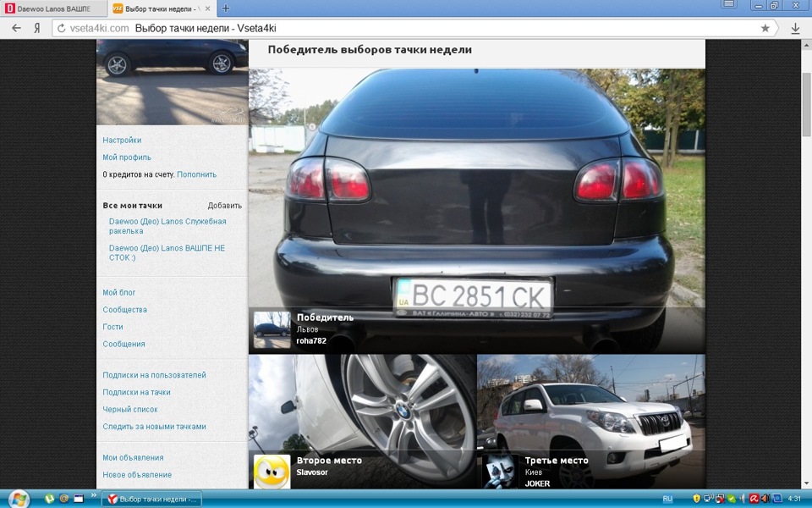Open Новое объявление link
This screenshot has width=812, height=508.
(137, 475)
